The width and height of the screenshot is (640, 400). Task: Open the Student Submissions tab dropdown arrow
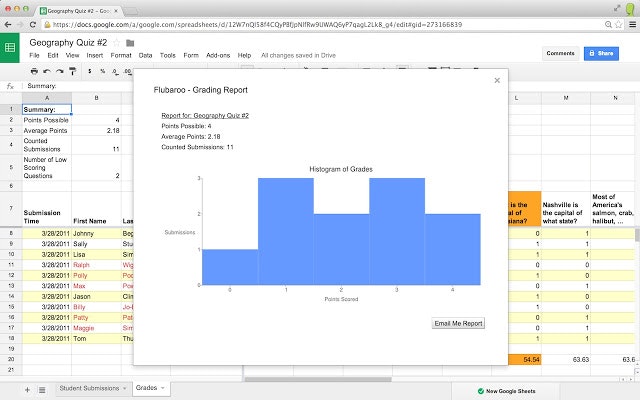point(124,388)
